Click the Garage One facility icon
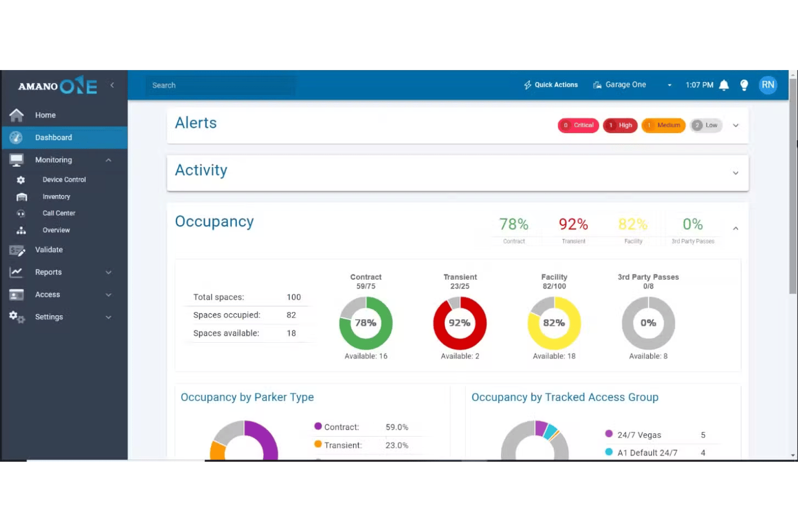This screenshot has width=798, height=532. point(597,85)
